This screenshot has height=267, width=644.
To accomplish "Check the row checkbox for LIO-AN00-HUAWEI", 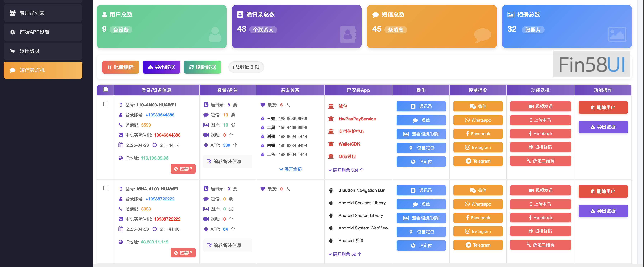I will click(x=105, y=104).
